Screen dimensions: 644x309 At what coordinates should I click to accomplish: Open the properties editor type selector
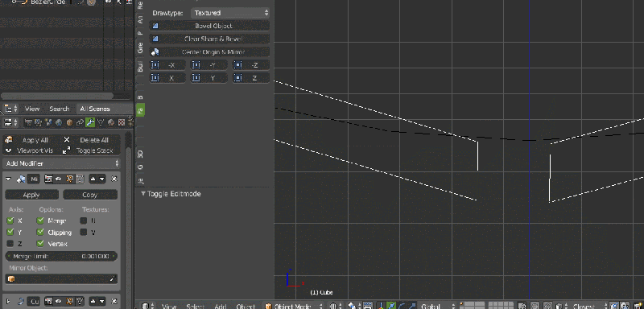coord(11,122)
